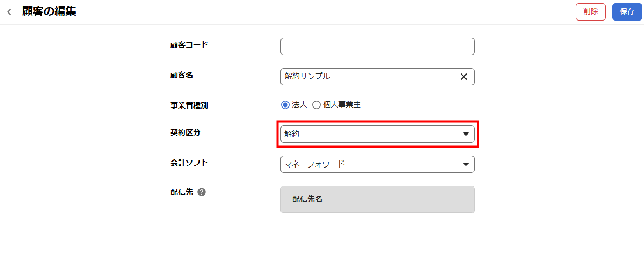Click into the 顧客名 text field
Screen dimensions: 644x261
[367, 77]
